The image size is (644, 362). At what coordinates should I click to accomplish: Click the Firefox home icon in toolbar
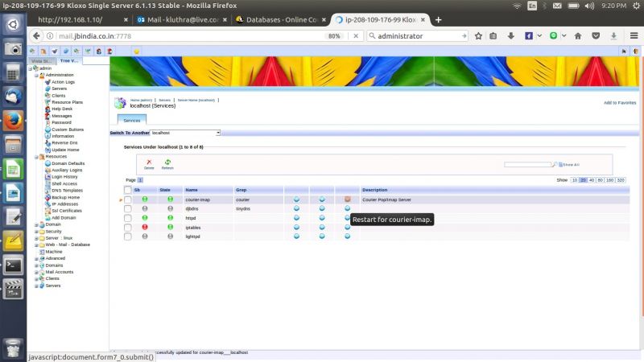[578, 36]
